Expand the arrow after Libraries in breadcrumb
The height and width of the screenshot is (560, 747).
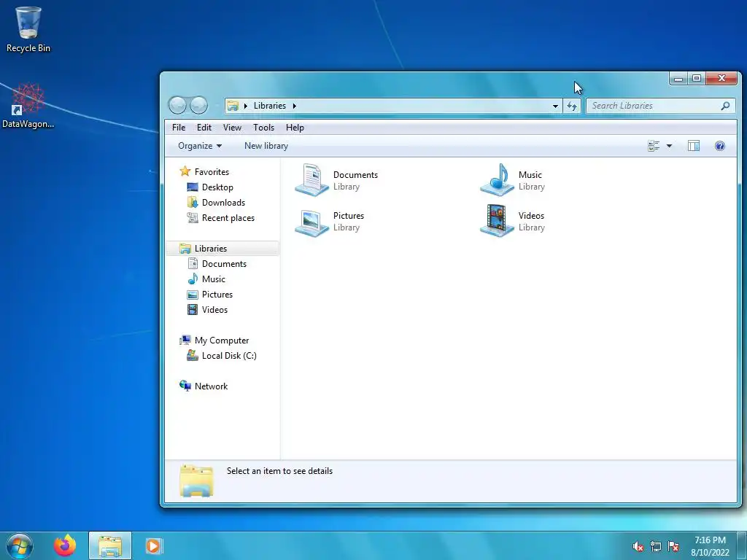(x=295, y=106)
